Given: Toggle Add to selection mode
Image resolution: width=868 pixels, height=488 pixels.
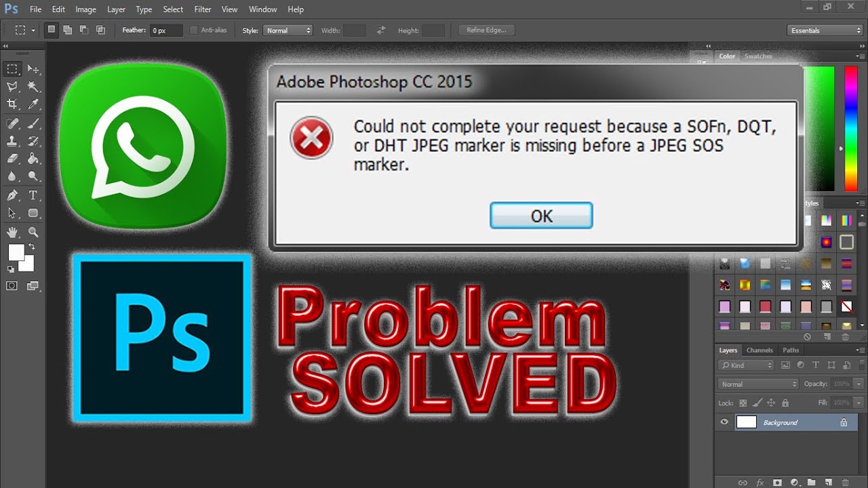Looking at the screenshot, I should 68,30.
